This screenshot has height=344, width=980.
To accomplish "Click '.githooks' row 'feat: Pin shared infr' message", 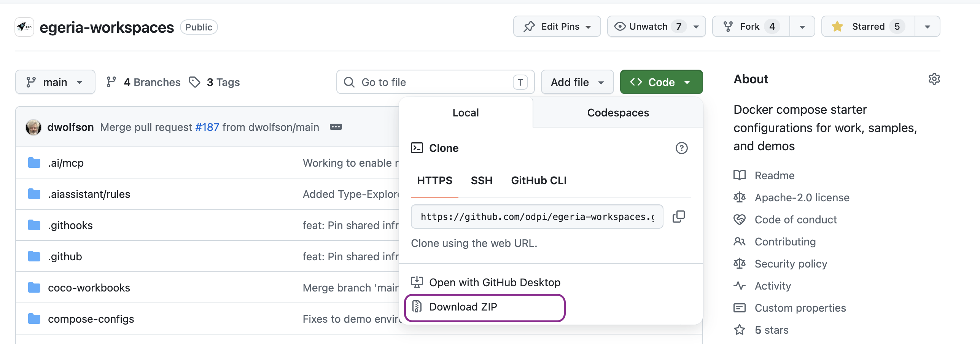I will click(x=350, y=225).
